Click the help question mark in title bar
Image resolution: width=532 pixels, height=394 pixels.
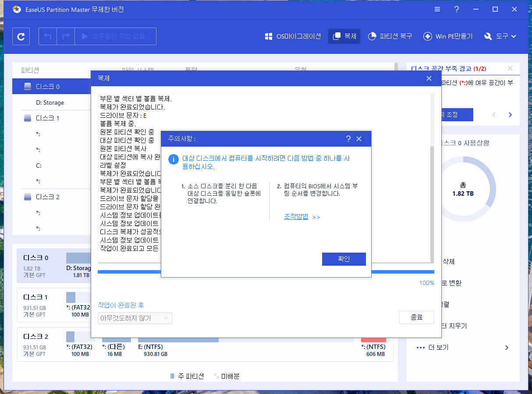point(457,9)
